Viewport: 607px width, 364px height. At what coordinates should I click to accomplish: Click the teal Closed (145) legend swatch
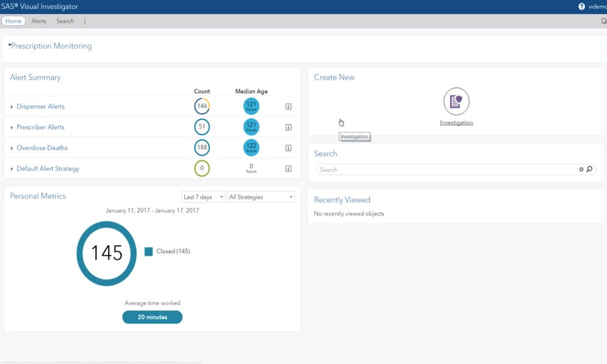coord(148,251)
